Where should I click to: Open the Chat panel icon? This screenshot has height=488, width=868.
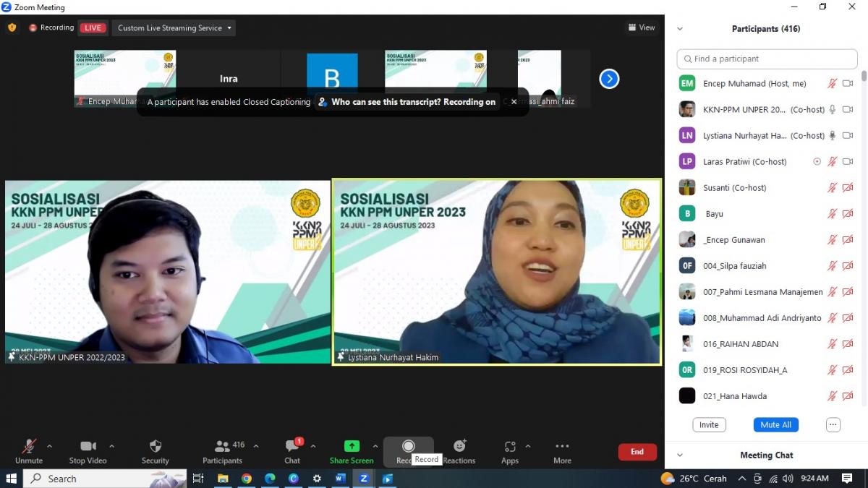tap(292, 447)
